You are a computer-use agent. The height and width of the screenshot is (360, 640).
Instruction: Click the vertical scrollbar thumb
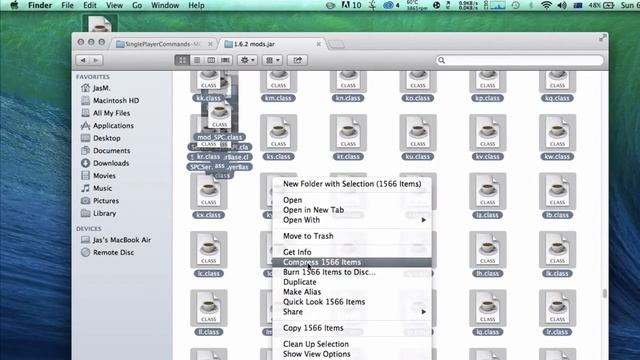click(x=604, y=293)
